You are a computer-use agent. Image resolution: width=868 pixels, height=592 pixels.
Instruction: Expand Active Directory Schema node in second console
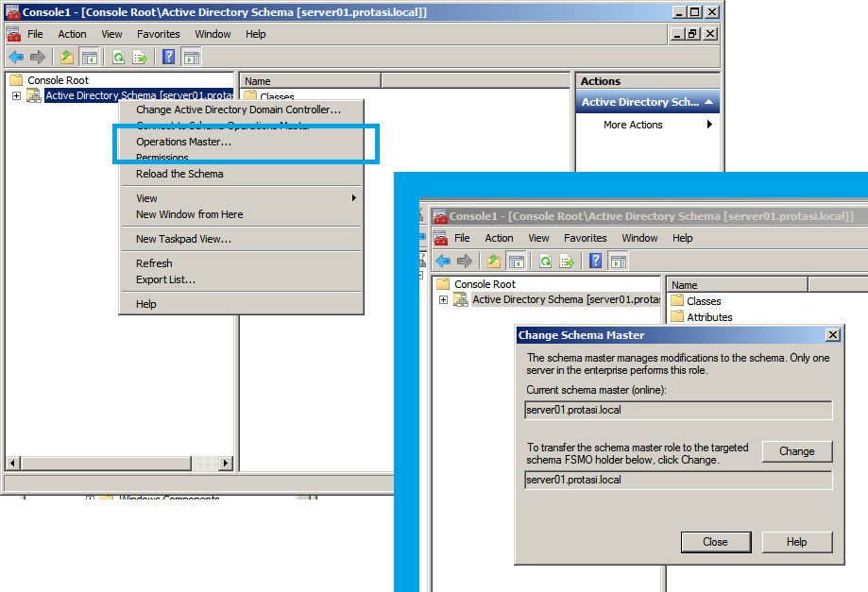click(443, 300)
